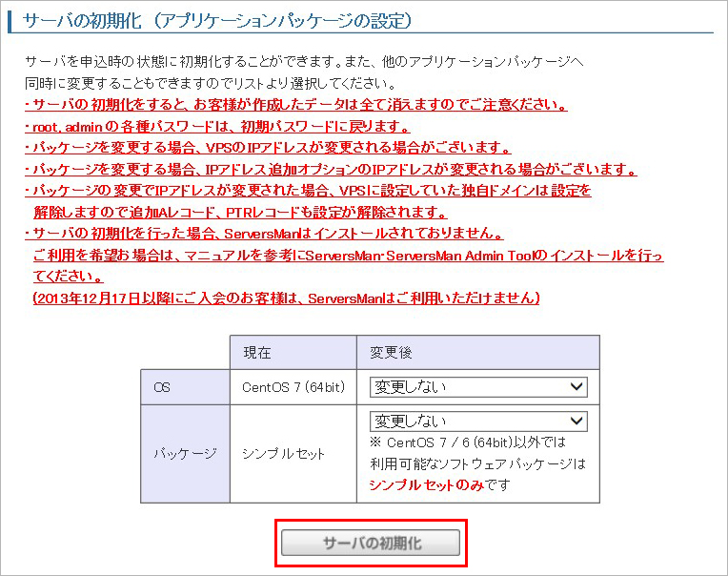Viewport: 728px width, 576px height.
Task: Select the root, admin password reset warning
Action: 217,127
